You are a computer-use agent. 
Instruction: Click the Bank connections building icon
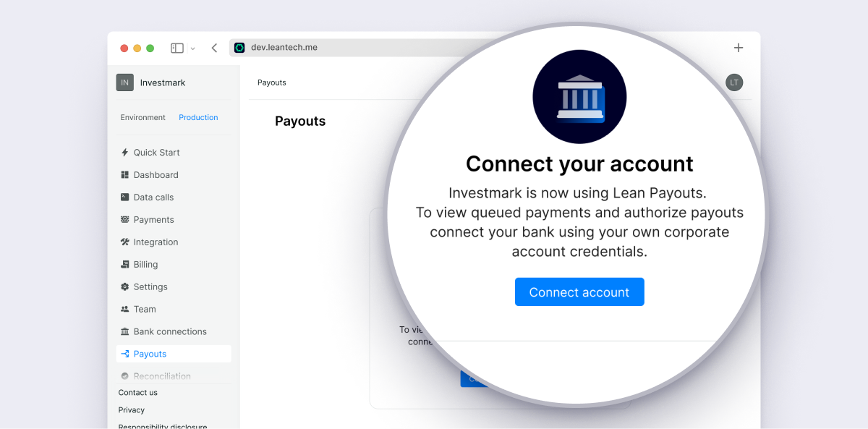click(x=125, y=332)
